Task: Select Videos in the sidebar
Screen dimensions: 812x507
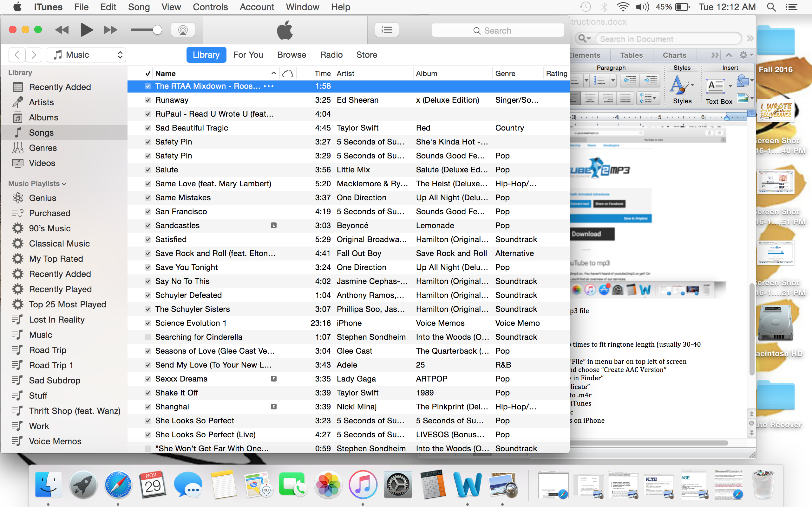Action: click(x=42, y=163)
